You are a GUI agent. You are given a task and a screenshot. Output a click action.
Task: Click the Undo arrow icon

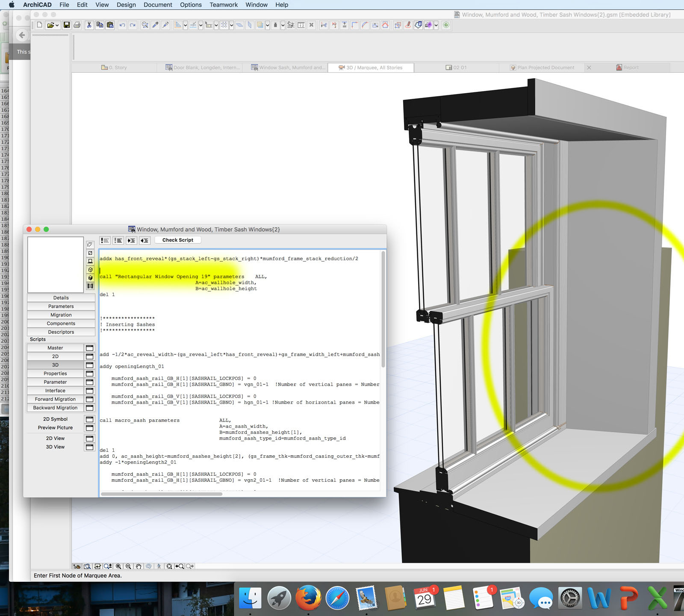tap(122, 25)
